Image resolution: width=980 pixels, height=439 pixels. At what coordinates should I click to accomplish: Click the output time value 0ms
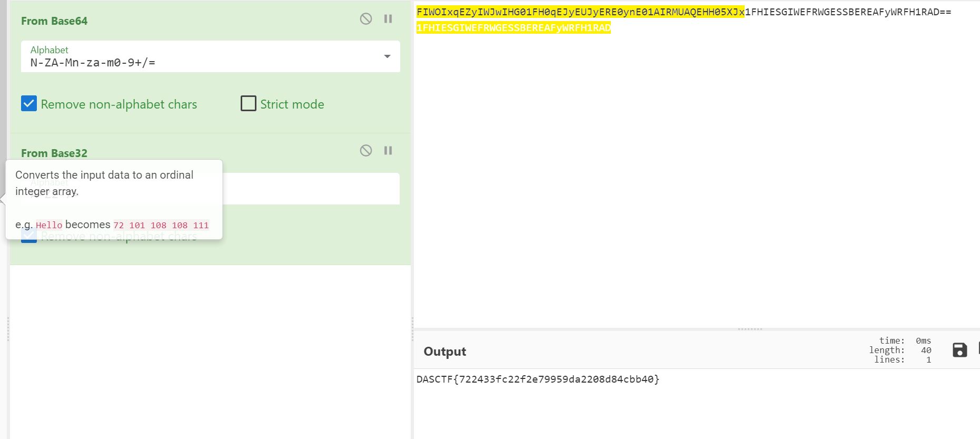pyautogui.click(x=923, y=340)
